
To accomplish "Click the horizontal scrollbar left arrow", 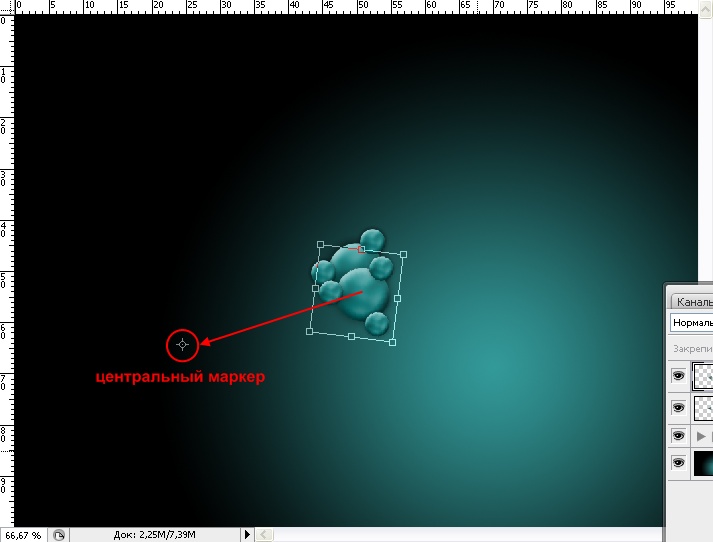I will (264, 535).
